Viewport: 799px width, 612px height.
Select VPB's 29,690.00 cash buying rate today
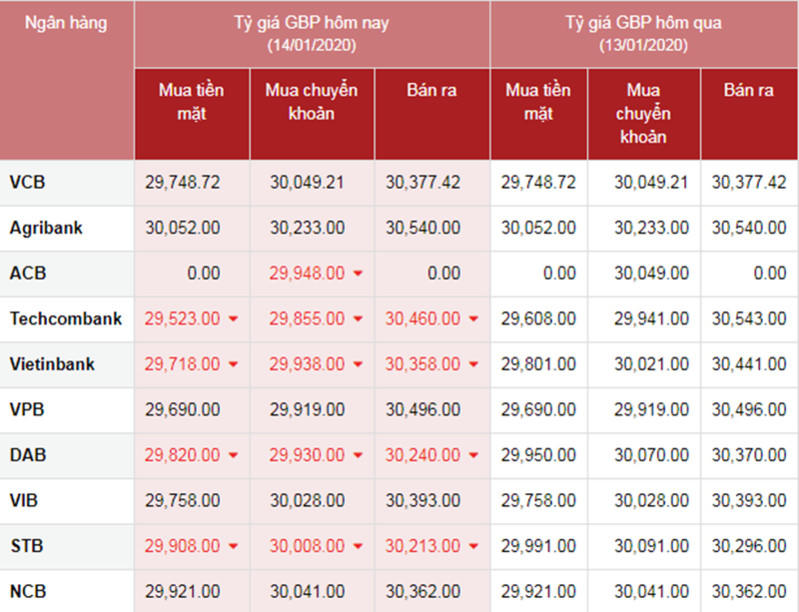coord(182,410)
